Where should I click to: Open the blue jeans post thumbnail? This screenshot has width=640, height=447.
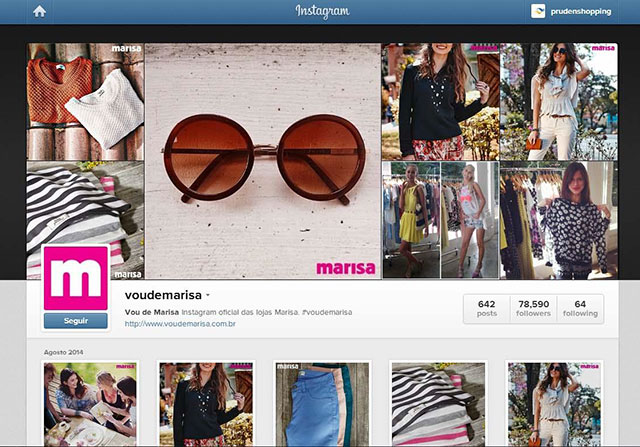(322, 404)
